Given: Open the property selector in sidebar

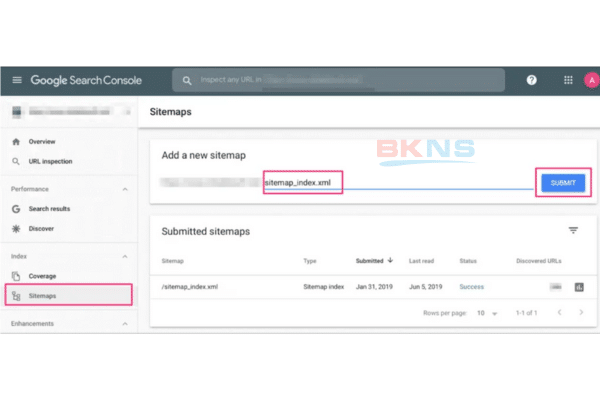Looking at the screenshot, I should pyautogui.click(x=70, y=111).
